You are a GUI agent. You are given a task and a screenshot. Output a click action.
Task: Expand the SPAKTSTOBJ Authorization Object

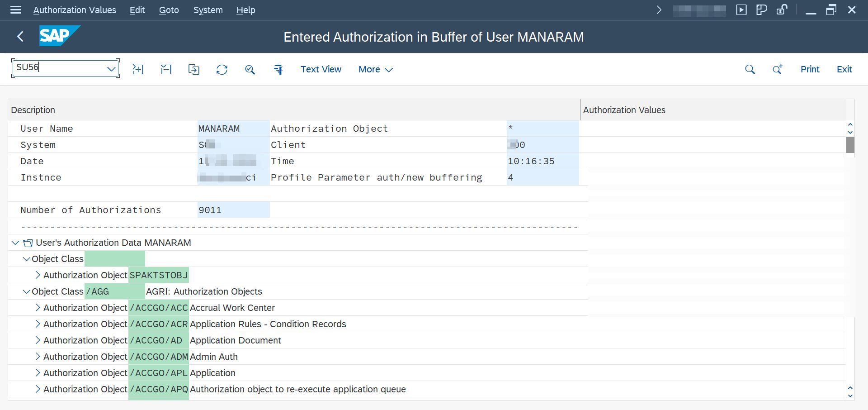38,275
